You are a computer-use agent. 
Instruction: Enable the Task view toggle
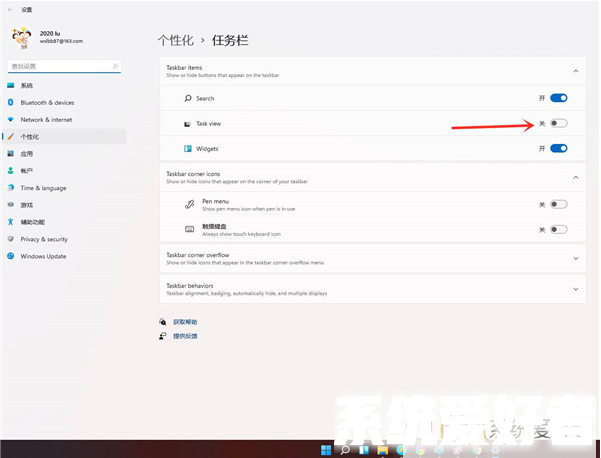558,123
